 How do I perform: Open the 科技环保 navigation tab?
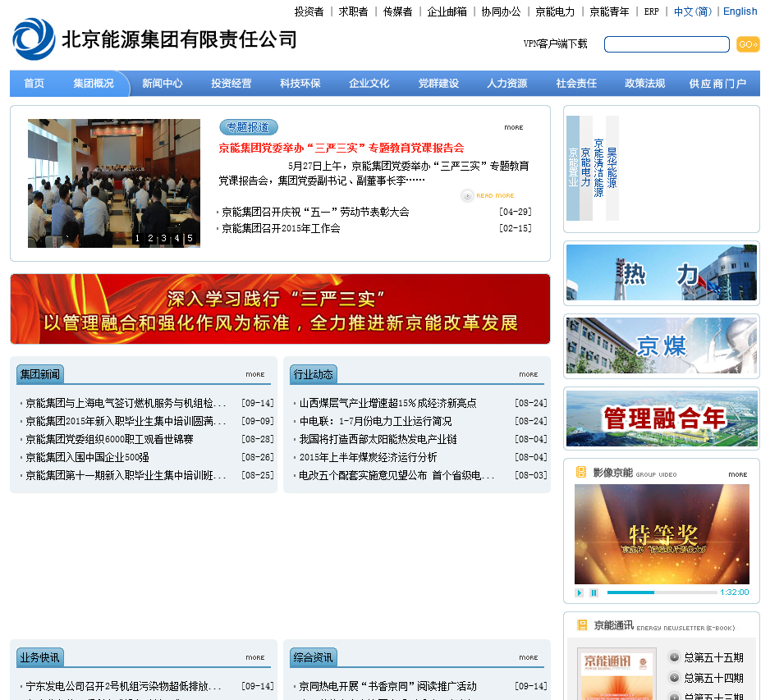300,84
